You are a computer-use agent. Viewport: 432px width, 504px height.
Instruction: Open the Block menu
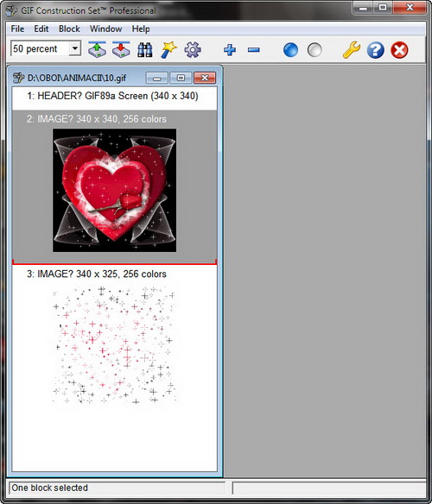point(69,29)
